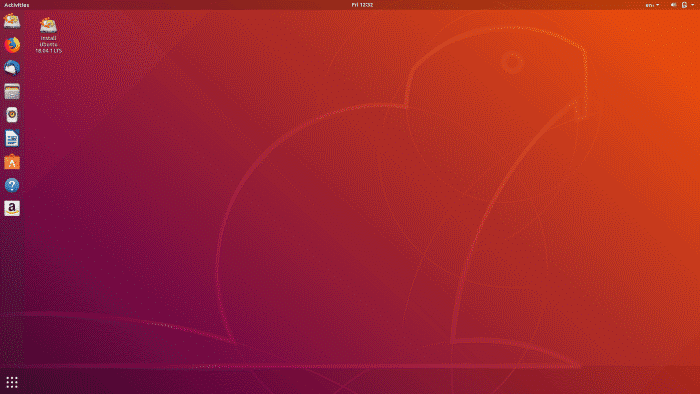Expand the system menu arrow
The image size is (700, 394).
click(x=693, y=5)
